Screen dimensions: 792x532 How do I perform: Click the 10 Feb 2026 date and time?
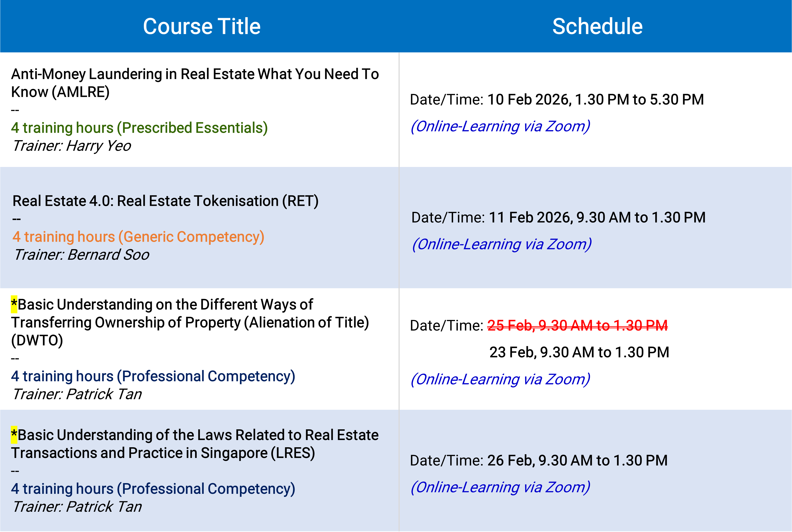click(x=595, y=100)
